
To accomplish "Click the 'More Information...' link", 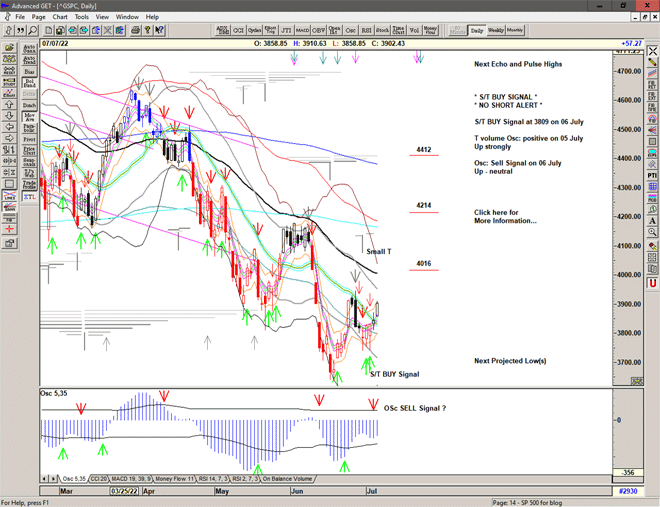I will 505,221.
